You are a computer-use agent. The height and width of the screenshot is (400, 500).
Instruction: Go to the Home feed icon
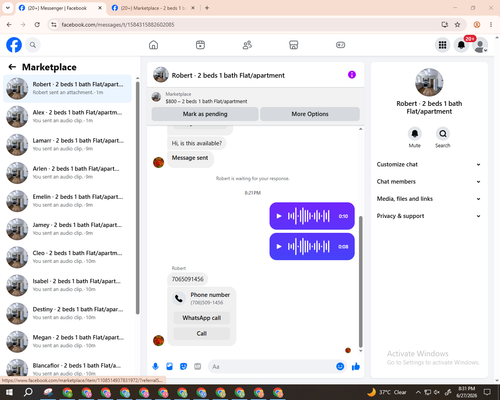pos(153,45)
